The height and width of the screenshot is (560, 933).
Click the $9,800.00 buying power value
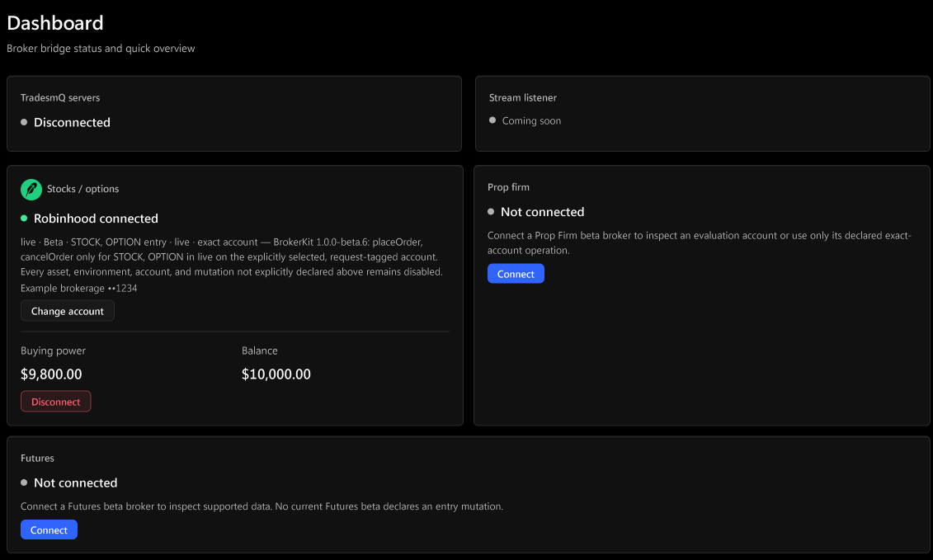(x=51, y=374)
